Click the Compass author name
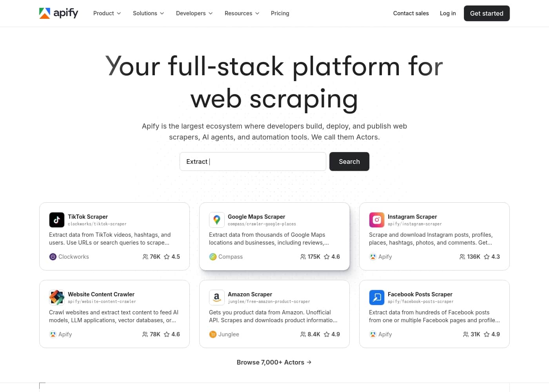This screenshot has height=392, width=549. click(231, 257)
